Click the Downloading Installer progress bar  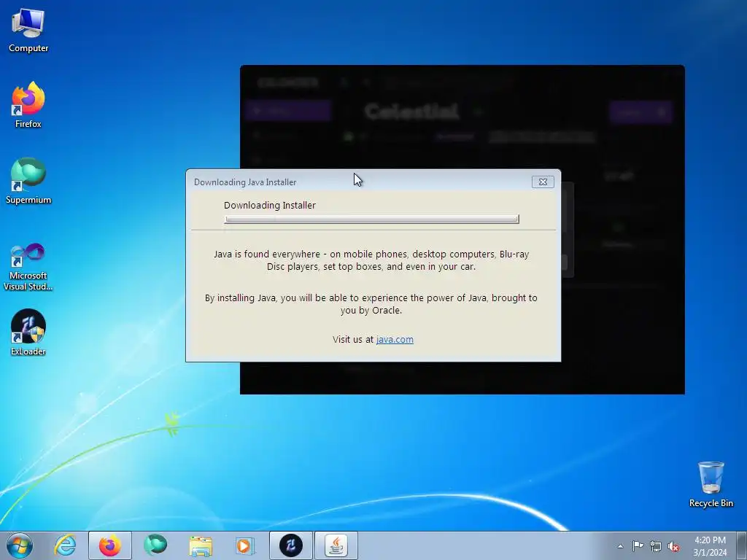[x=371, y=219]
